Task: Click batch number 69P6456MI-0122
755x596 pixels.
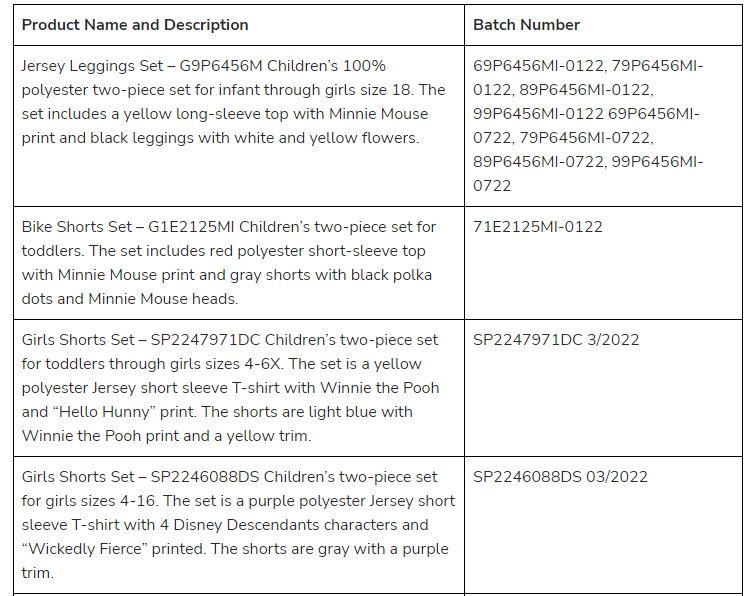Action: point(538,66)
